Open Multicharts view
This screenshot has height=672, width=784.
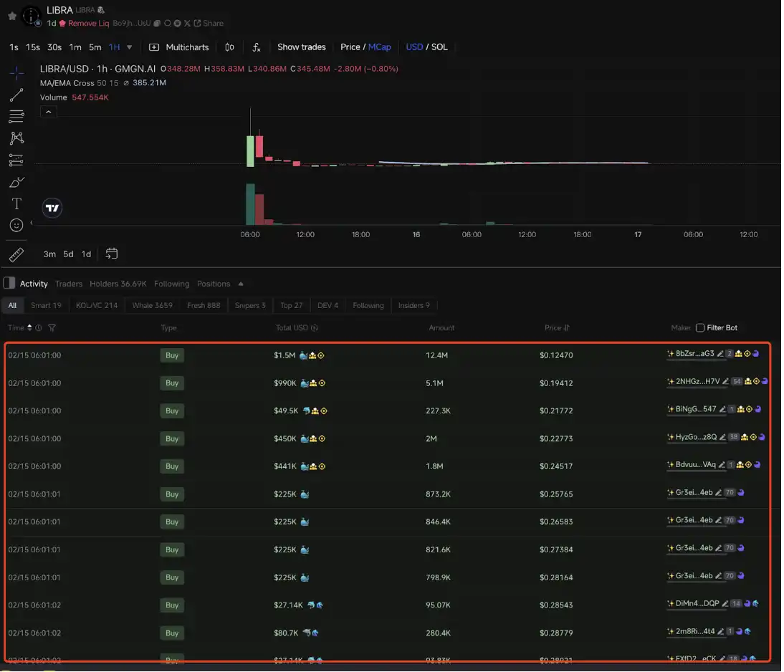click(x=179, y=47)
